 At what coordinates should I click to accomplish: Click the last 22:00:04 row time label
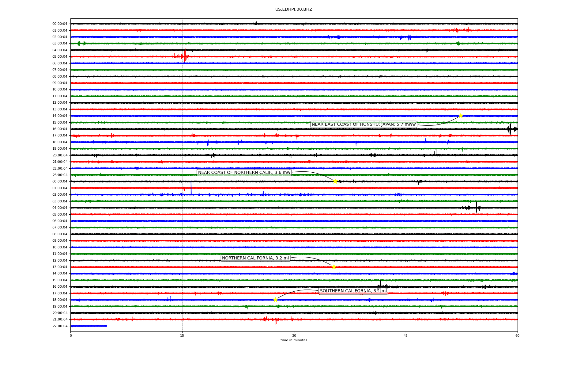point(60,326)
